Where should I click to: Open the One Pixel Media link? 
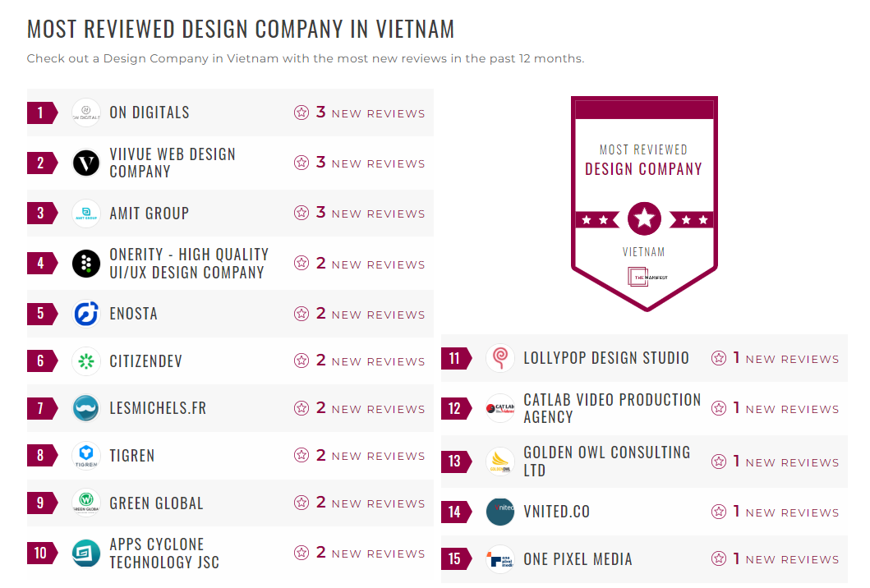click(578, 559)
